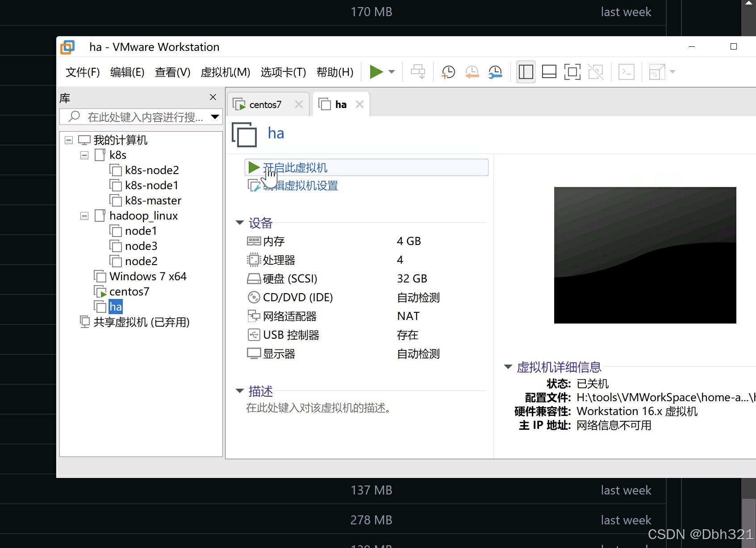Open the console view icon
The height and width of the screenshot is (548, 756).
tap(626, 71)
